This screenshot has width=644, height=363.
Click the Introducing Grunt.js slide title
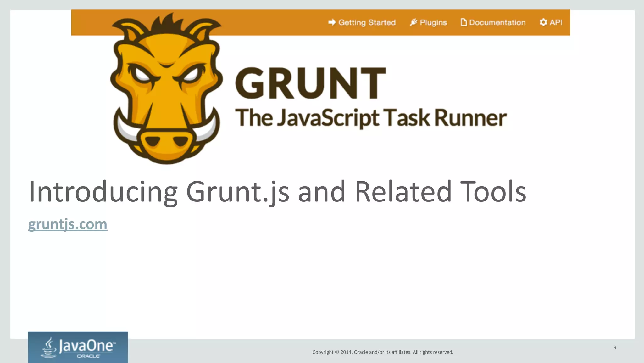tap(277, 192)
